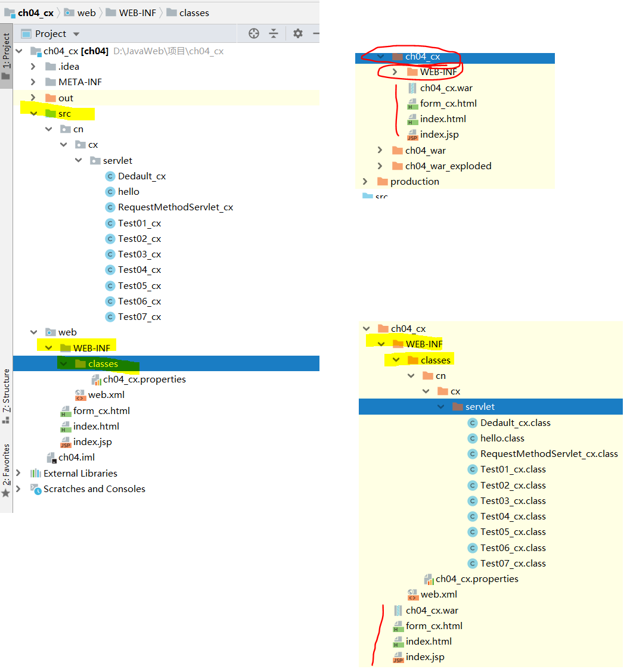Collapse the highlighted src folder
The image size is (627, 672).
point(34,113)
